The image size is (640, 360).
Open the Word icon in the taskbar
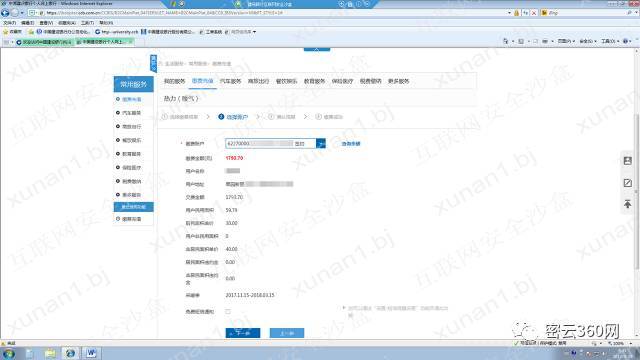click(91, 353)
